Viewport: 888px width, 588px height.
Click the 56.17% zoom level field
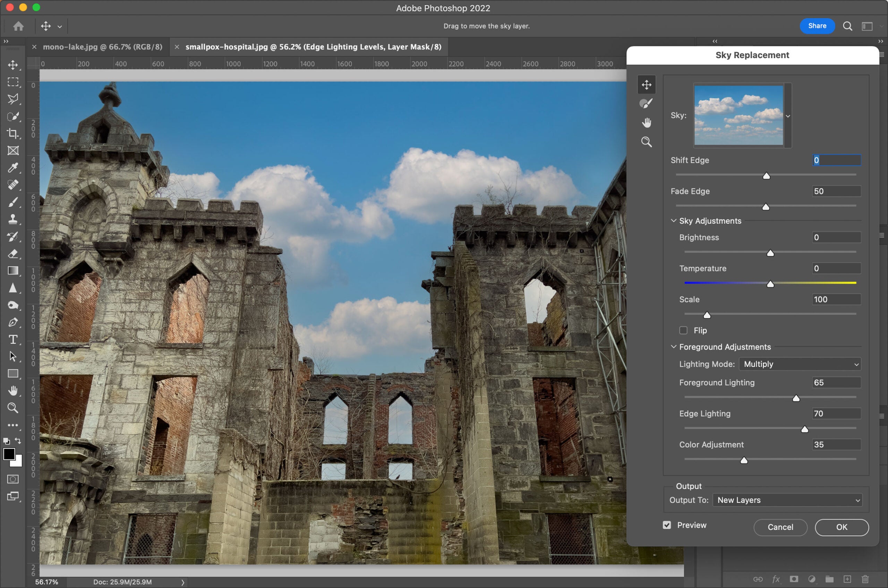pyautogui.click(x=46, y=582)
